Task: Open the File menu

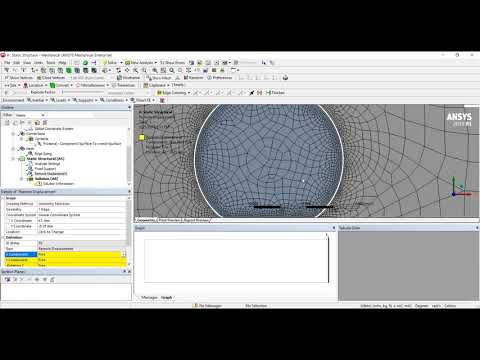Action: pos(7,63)
